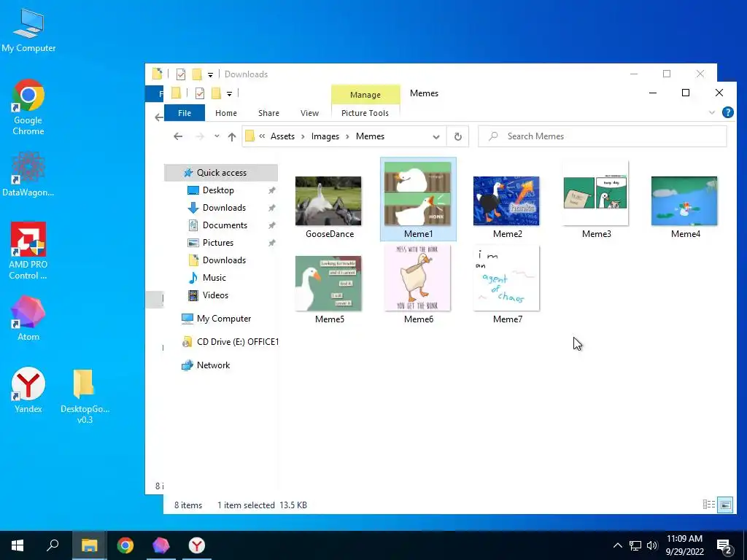Open the File menu in Memes window
The image size is (747, 560).
coord(185,113)
